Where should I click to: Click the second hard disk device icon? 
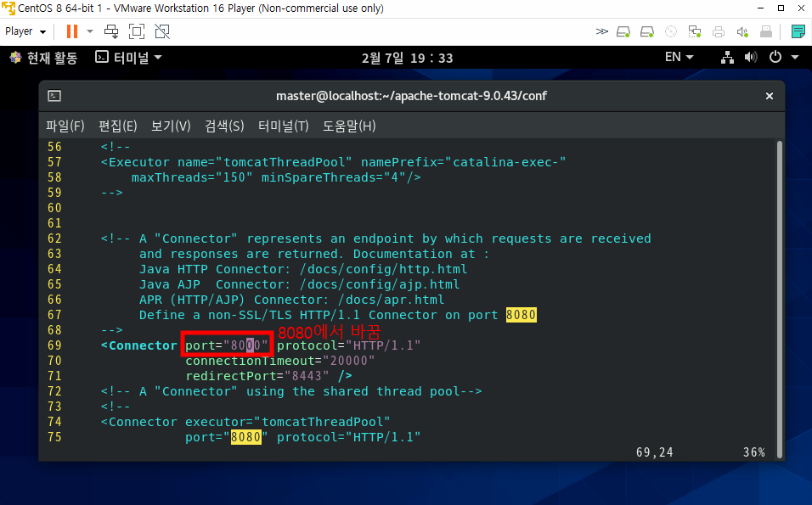647,32
